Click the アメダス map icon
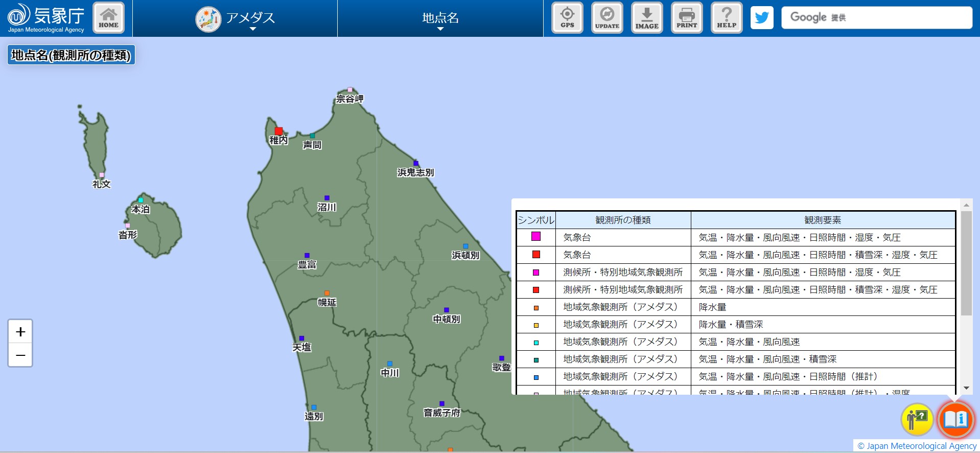The height and width of the screenshot is (453, 980). (x=208, y=19)
